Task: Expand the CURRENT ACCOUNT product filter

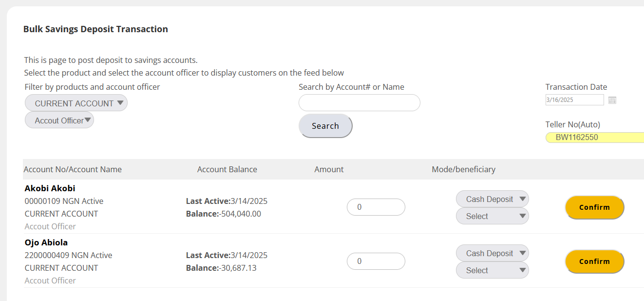Action: 76,103
